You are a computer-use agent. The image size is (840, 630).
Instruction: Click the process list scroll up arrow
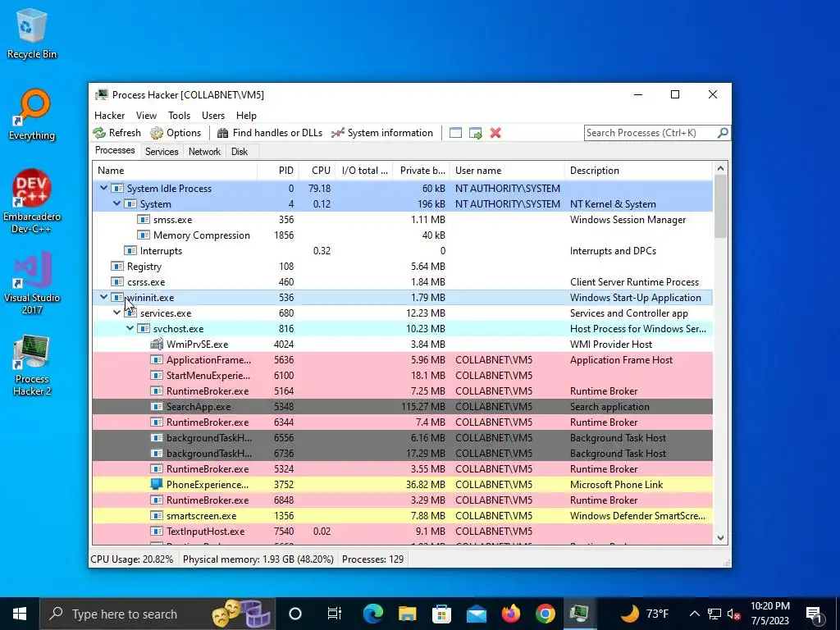coord(720,168)
